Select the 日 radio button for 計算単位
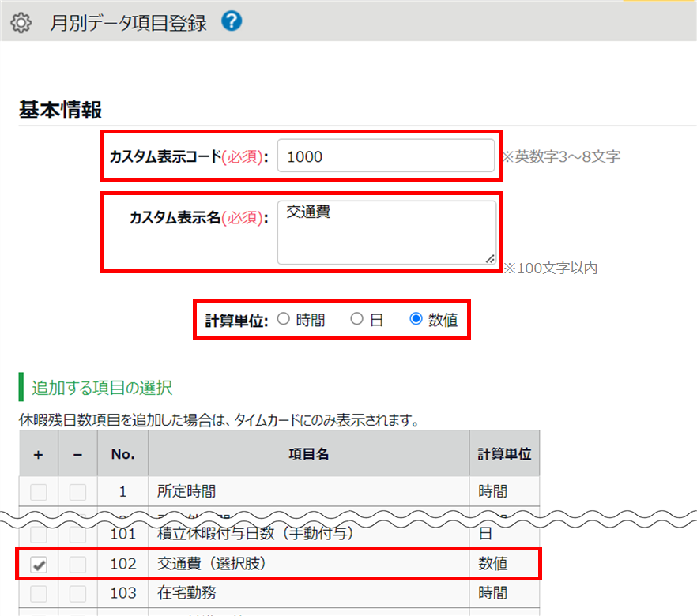The width and height of the screenshot is (697, 616). (357, 320)
